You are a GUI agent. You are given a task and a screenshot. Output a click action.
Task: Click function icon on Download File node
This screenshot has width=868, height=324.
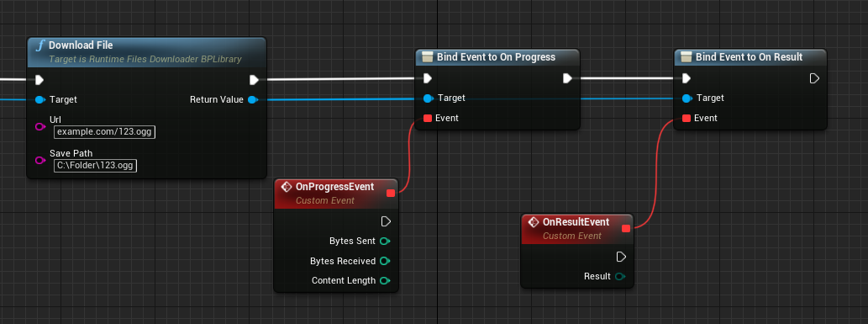39,45
